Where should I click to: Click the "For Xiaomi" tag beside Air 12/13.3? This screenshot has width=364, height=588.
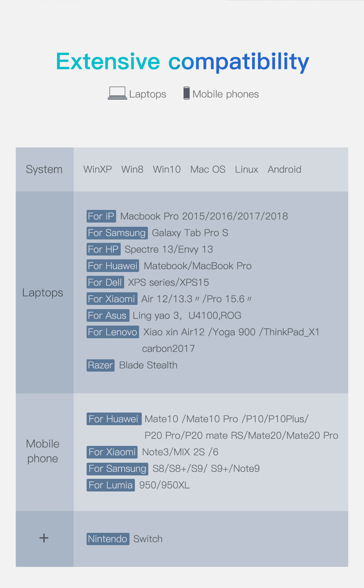click(111, 298)
